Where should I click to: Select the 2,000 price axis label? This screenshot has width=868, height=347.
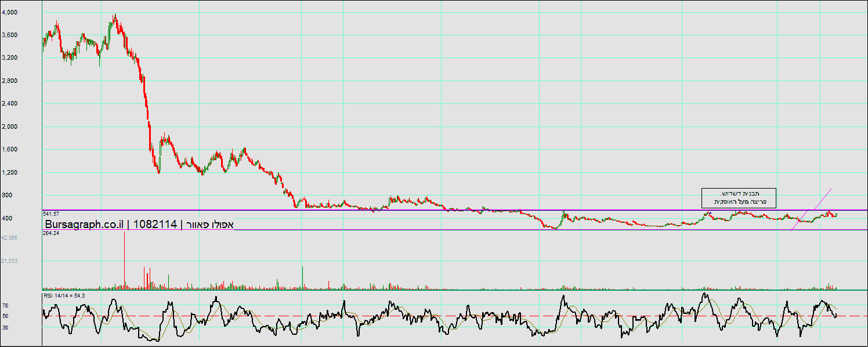(x=9, y=127)
